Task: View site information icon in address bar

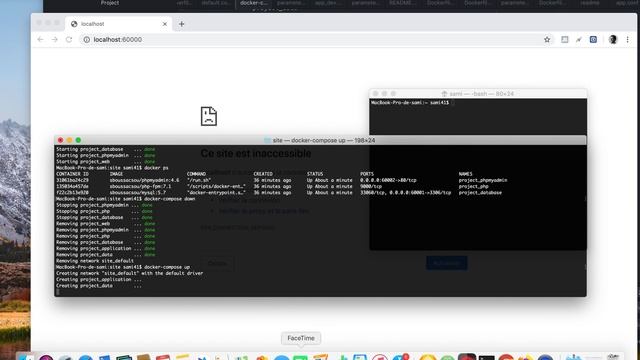Action: [87, 40]
